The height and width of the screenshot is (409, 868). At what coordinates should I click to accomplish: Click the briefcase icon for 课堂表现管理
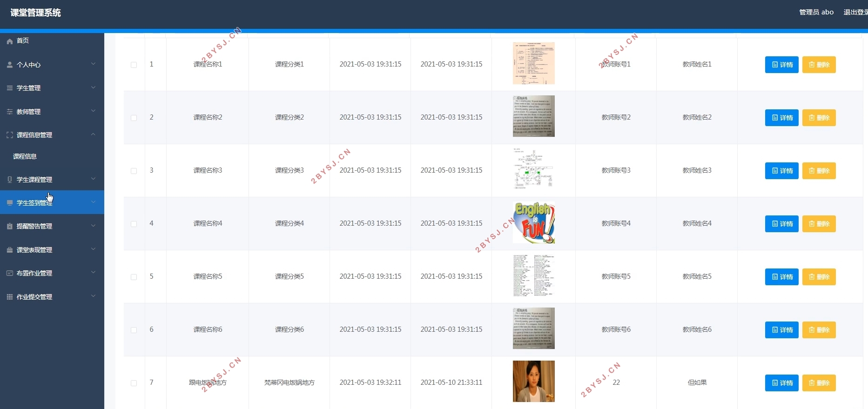tap(10, 250)
